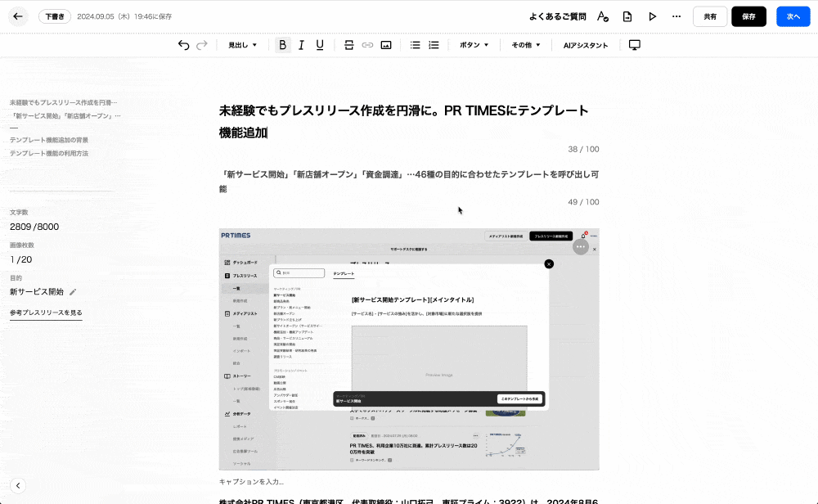Screen dimensions: 818x504
Task: Open the 見出し heading dropdown
Action: pos(242,45)
